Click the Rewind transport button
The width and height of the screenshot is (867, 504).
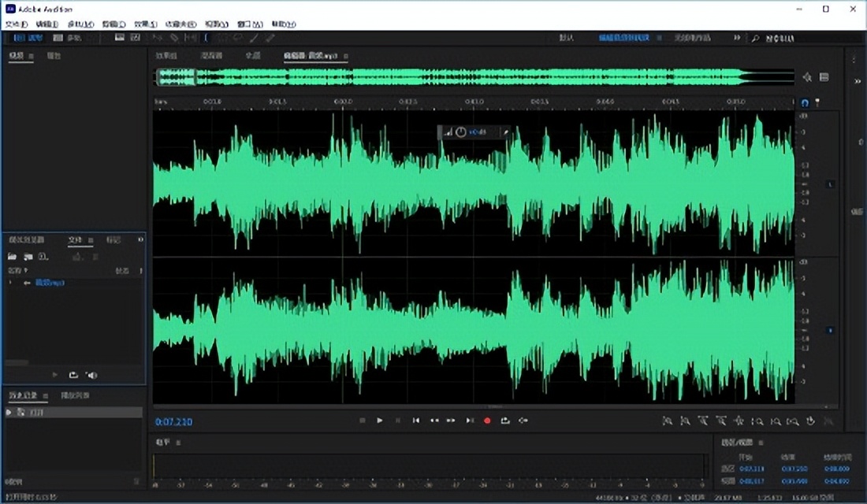[433, 421]
